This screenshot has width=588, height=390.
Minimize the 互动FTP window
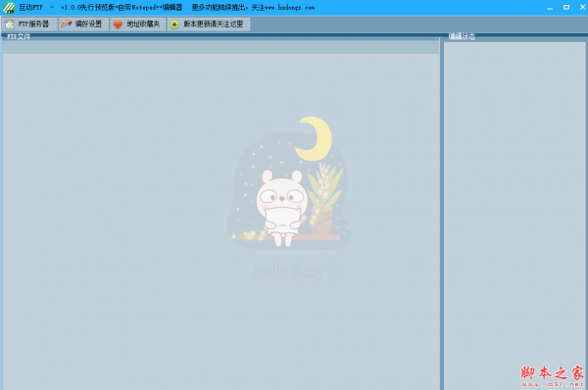(550, 8)
